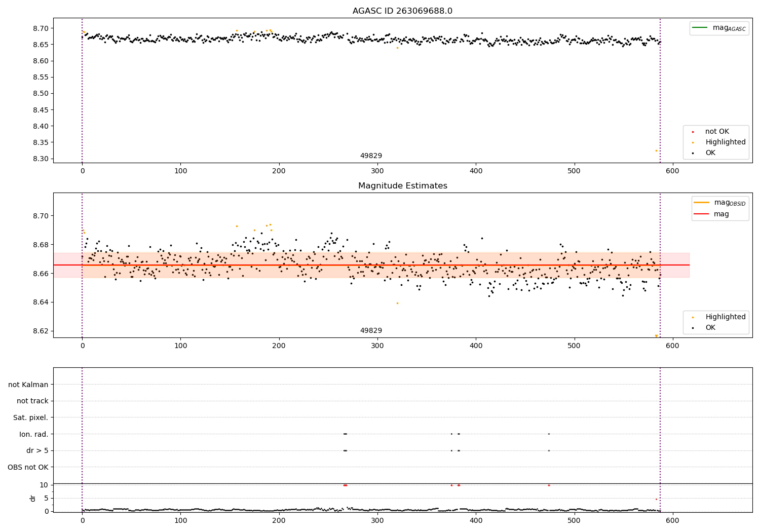The width and height of the screenshot is (760, 532).
Task: Click "Highlighted" in the top plot legend
Action: click(726, 142)
